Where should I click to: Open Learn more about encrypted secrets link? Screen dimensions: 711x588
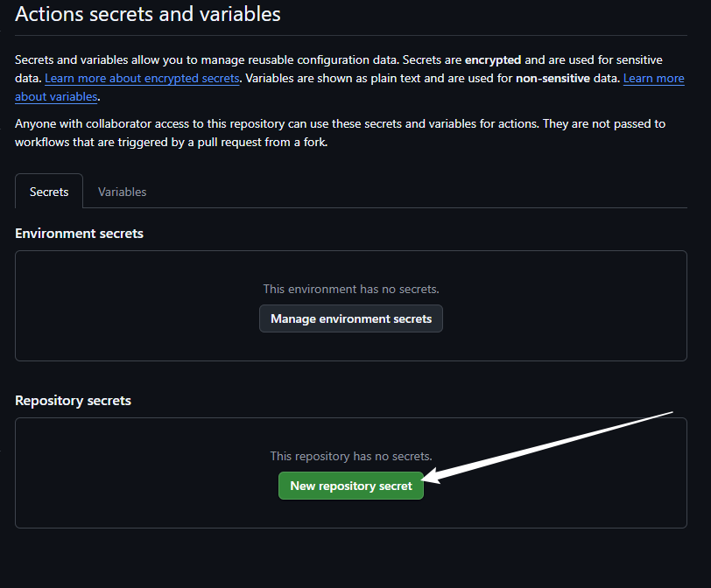click(x=142, y=78)
